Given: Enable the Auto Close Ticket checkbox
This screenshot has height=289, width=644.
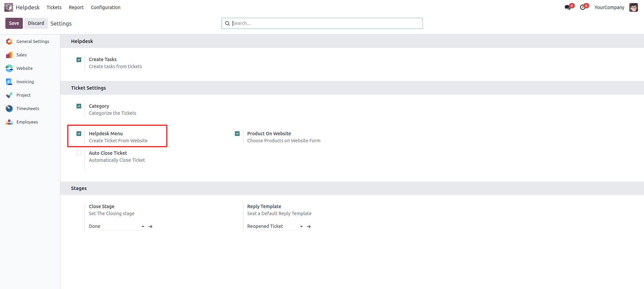Looking at the screenshot, I should click(x=79, y=153).
